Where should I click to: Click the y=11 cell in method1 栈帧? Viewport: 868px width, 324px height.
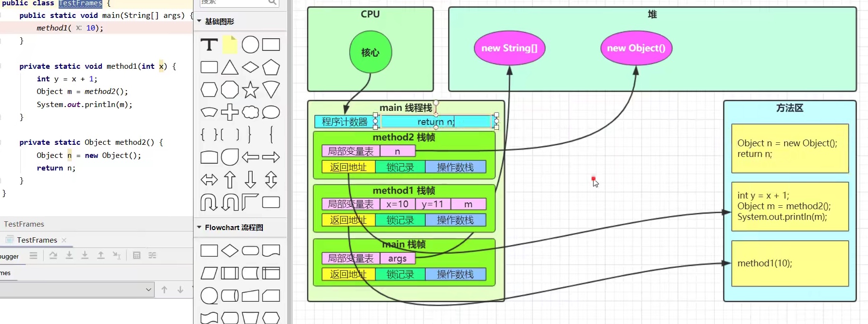[433, 204]
